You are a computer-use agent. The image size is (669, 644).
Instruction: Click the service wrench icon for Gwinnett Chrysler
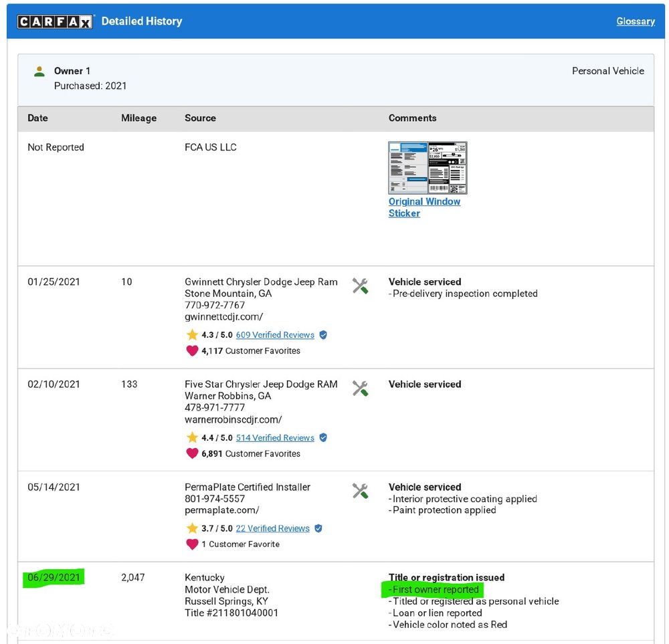[x=360, y=286]
